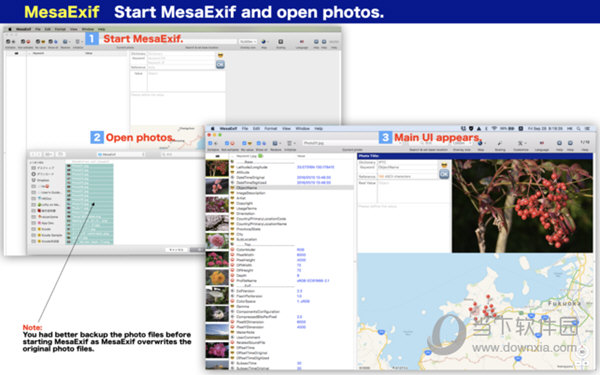
Task: Open Notification Center icon in the menu bar
Action: (x=587, y=129)
